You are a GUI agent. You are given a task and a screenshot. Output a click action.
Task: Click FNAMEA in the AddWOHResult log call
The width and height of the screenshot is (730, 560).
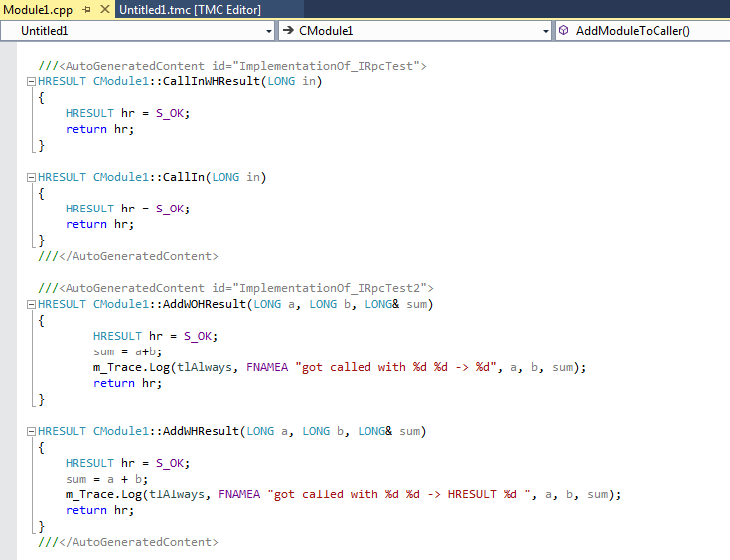(x=267, y=367)
